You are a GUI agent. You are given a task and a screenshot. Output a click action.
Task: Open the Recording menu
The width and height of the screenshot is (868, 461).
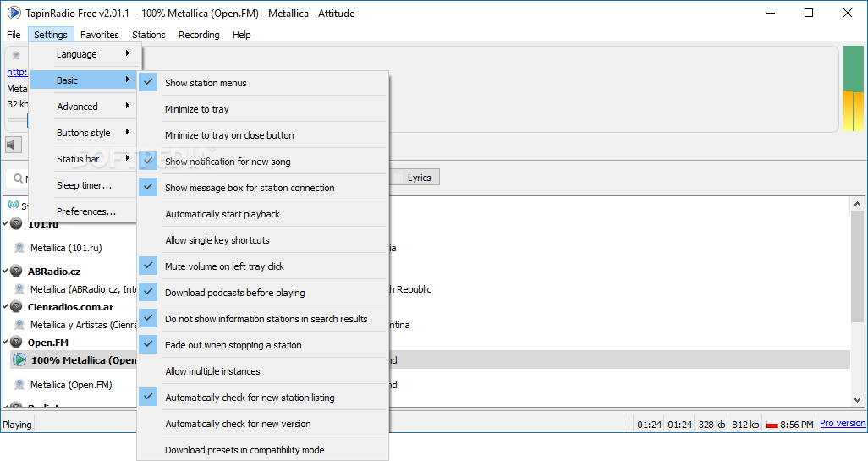pyautogui.click(x=199, y=35)
